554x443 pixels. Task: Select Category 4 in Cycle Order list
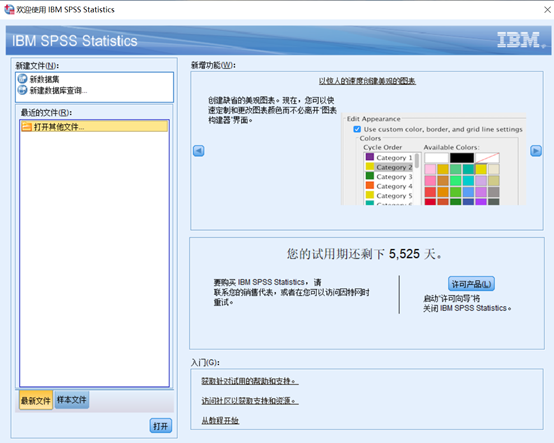click(x=394, y=186)
